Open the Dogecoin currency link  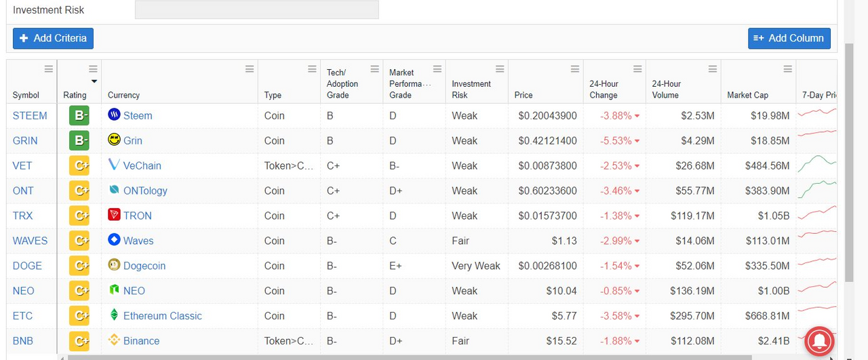click(144, 266)
